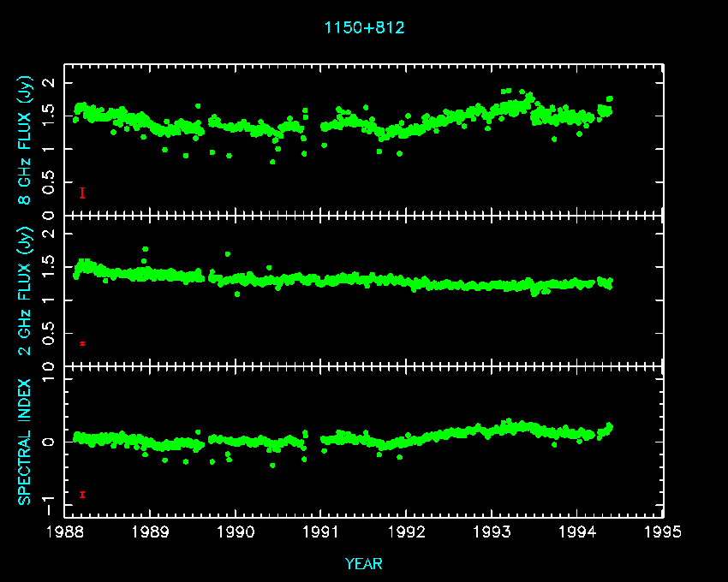Click the 1994 year tick label
This screenshot has width=728, height=582.
point(578,532)
